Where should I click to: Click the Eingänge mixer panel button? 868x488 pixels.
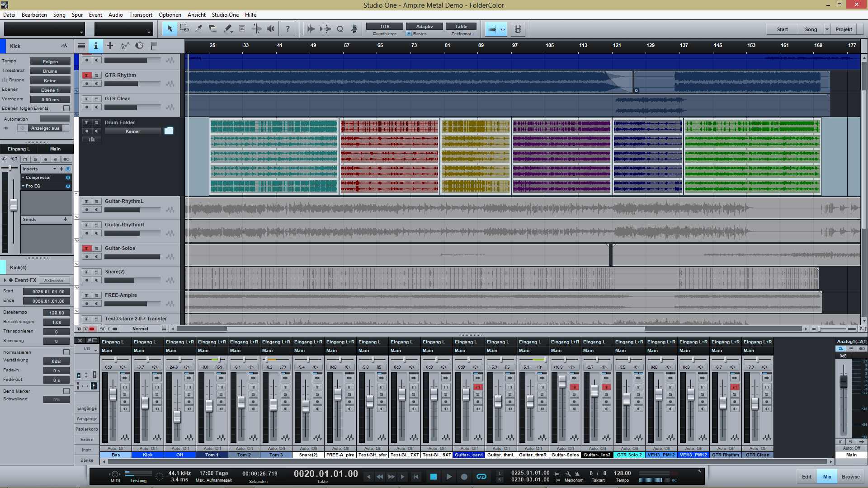click(87, 408)
